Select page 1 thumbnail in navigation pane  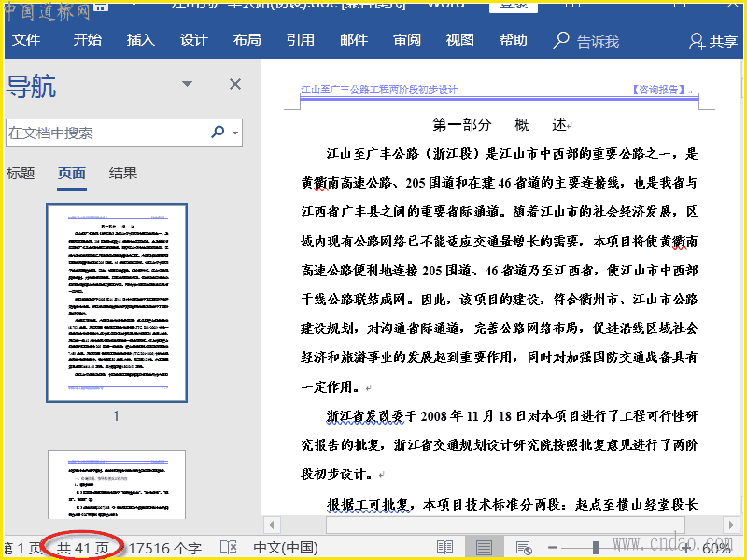coord(117,303)
